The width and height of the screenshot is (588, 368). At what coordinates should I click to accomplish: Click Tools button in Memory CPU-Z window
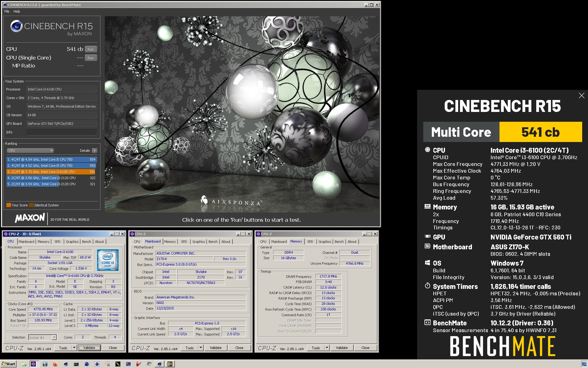point(316,348)
